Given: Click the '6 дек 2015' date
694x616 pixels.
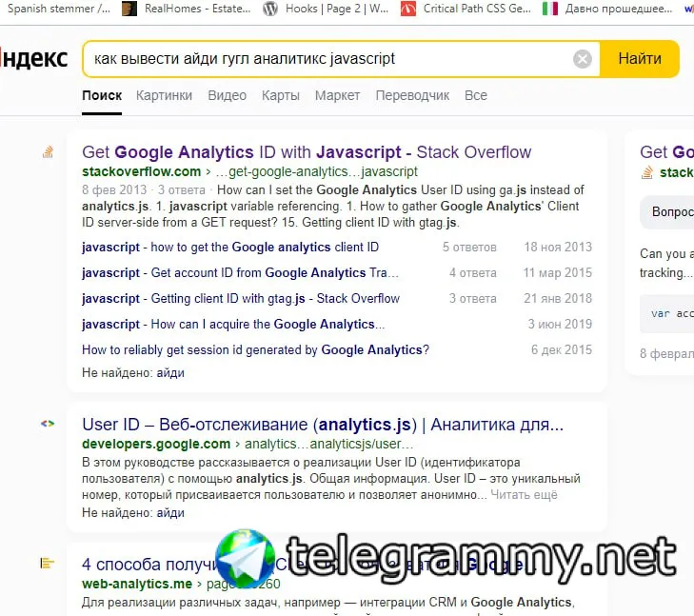Looking at the screenshot, I should click(562, 349).
